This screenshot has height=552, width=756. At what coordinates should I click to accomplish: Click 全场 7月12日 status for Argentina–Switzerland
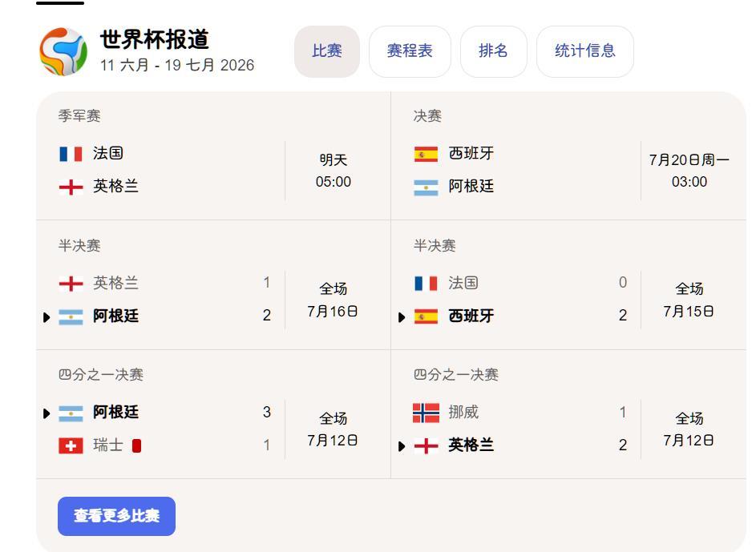[333, 429]
